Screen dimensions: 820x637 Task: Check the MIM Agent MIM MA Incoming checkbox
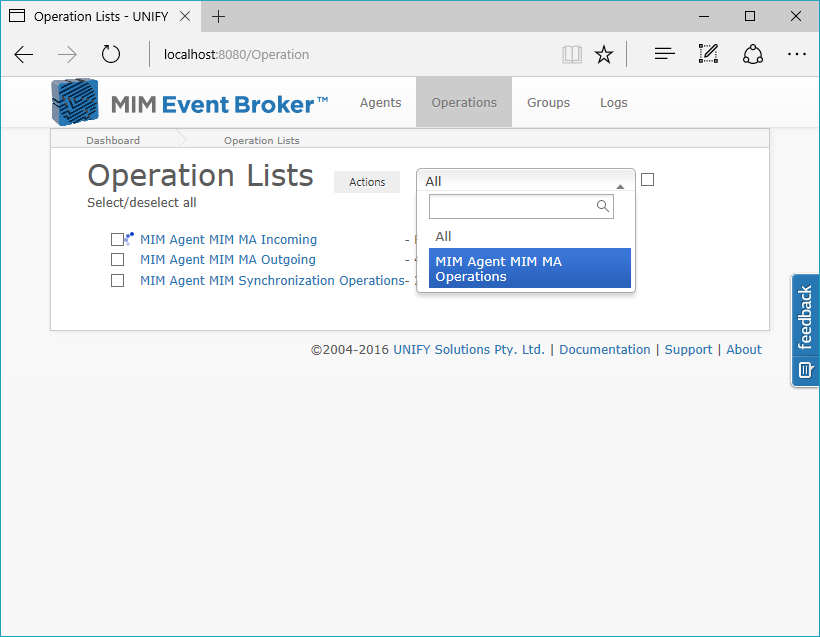117,240
